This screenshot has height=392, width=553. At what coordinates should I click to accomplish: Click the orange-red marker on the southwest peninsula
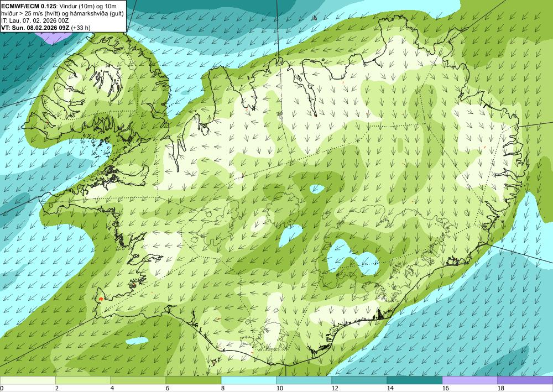101,299
